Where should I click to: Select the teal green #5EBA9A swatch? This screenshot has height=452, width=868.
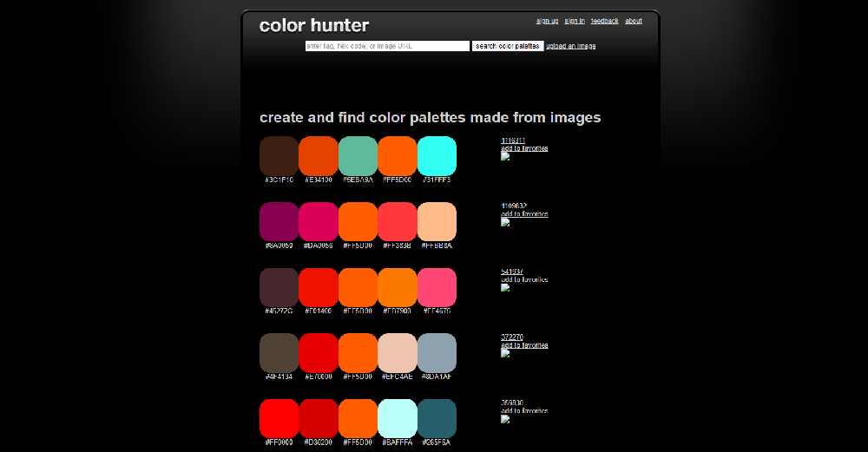pos(358,156)
